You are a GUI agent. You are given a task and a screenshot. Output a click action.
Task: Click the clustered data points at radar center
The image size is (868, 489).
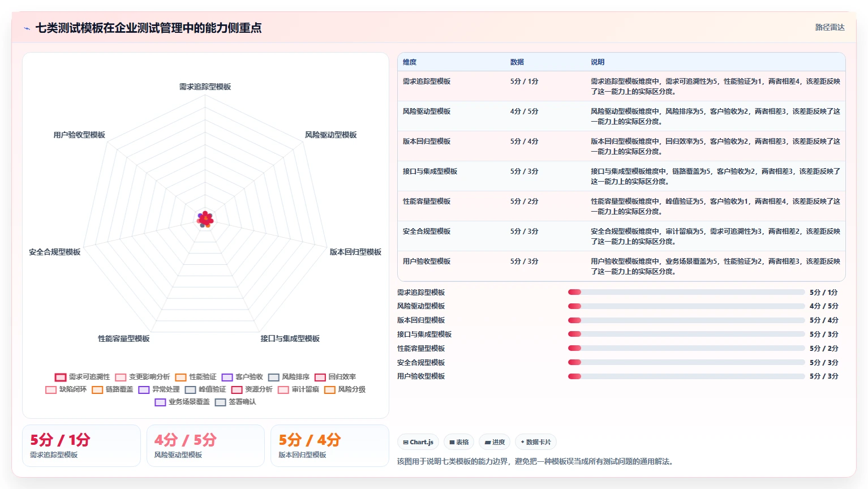[205, 219]
